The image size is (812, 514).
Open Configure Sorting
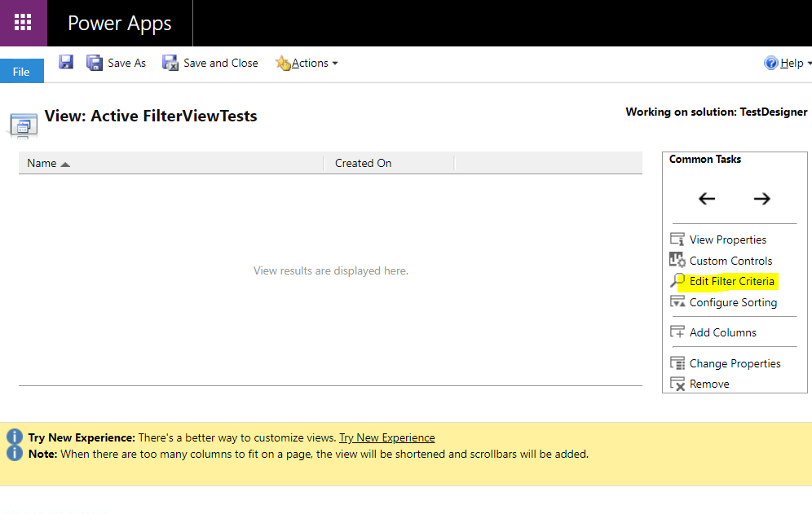pyautogui.click(x=733, y=302)
